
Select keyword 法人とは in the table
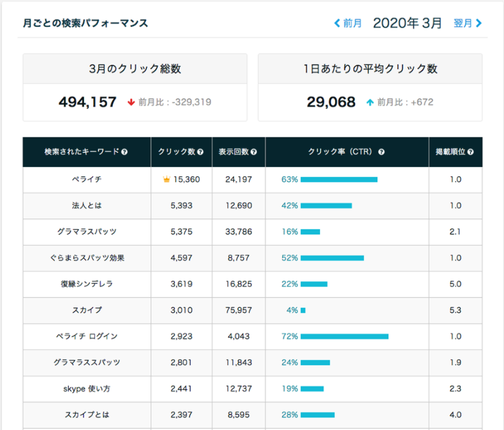87,206
